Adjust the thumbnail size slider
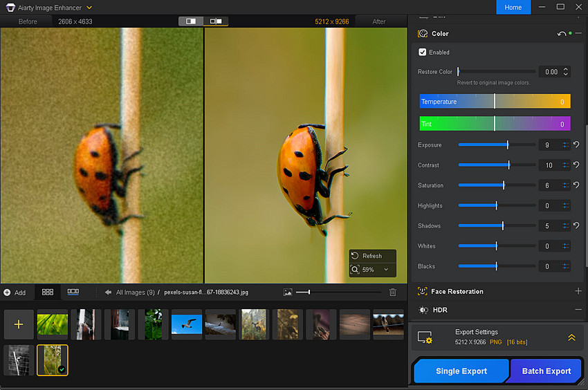This screenshot has width=588, height=390. pos(339,292)
